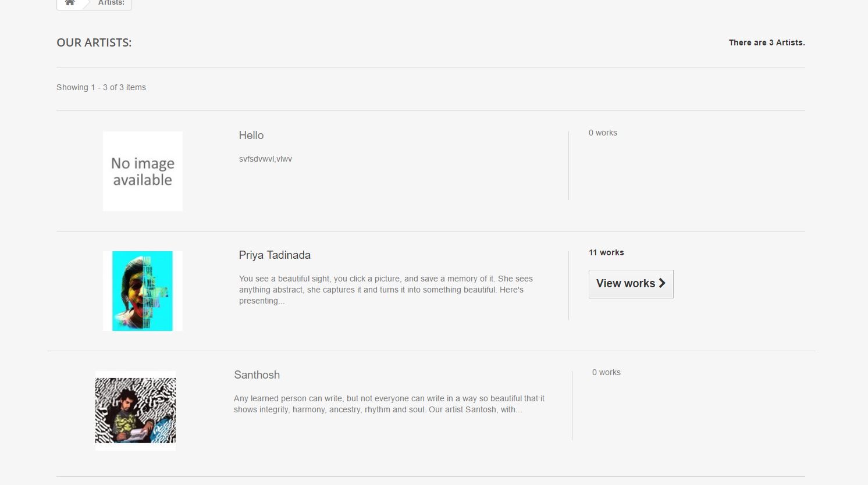Open the Santhosh artist name link
868x485 pixels.
coord(257,375)
